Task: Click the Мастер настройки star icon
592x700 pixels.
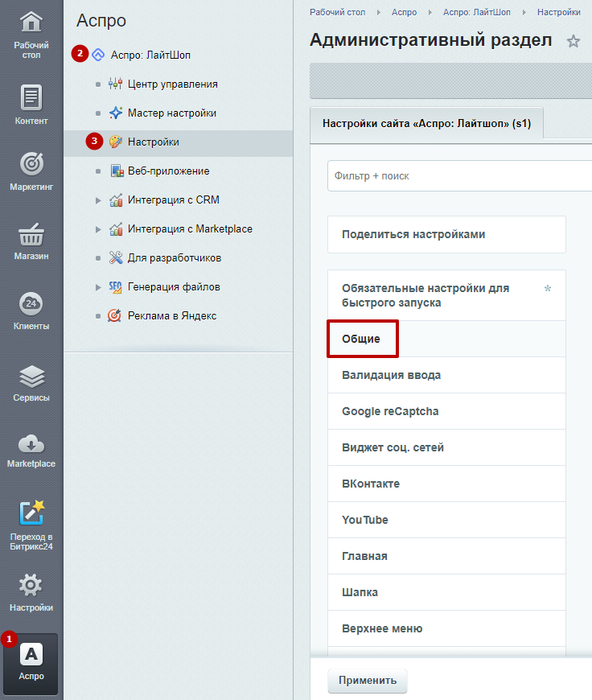Action: click(x=116, y=113)
